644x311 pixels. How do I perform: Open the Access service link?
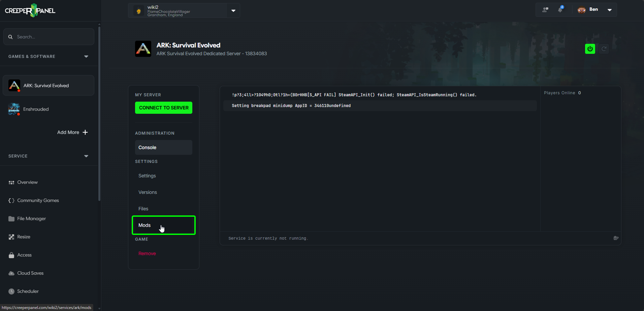click(x=24, y=255)
